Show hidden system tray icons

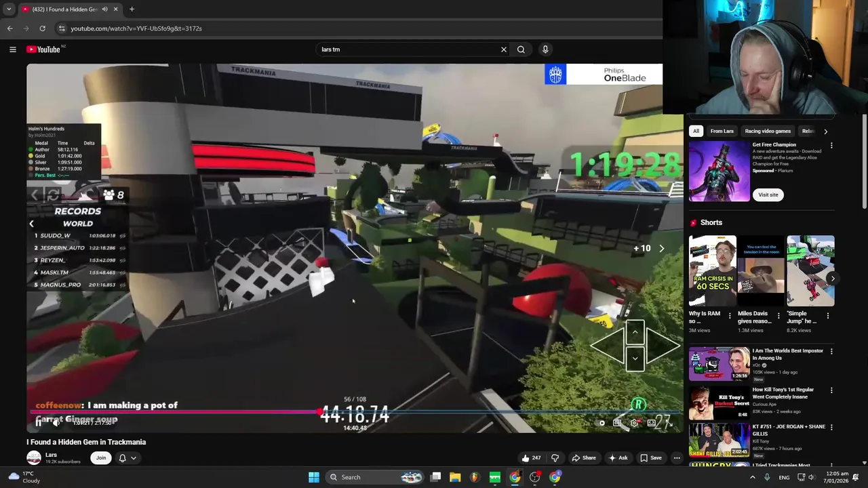pyautogui.click(x=752, y=477)
